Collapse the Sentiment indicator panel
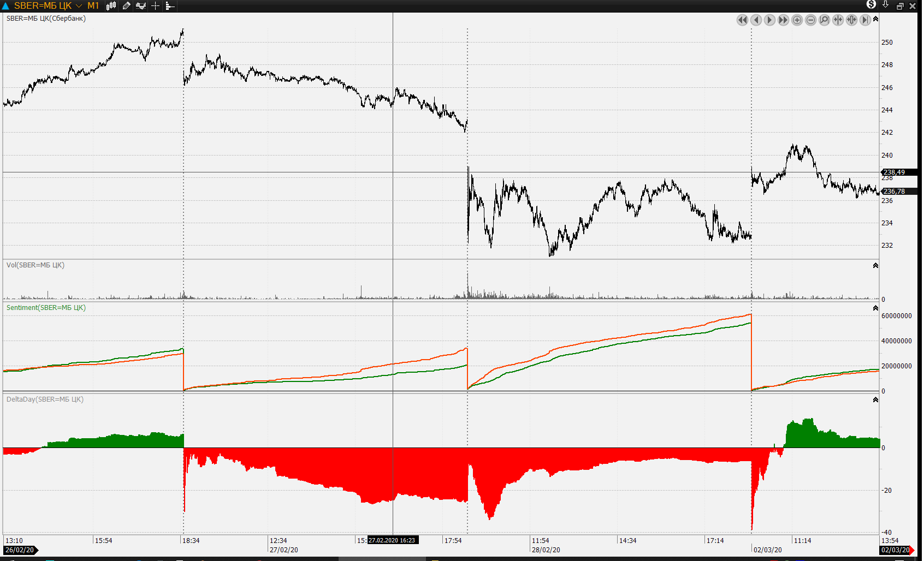 (x=875, y=308)
